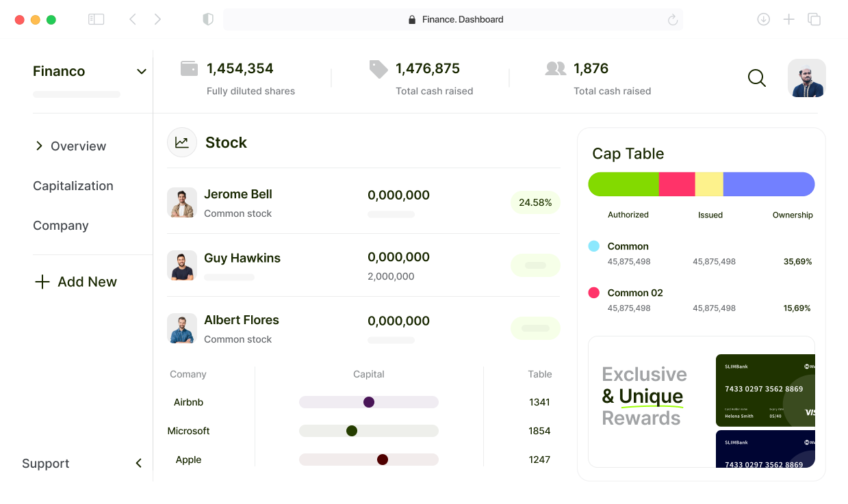Click the plus icon beside Add New
This screenshot has height=504, width=848.
click(42, 282)
